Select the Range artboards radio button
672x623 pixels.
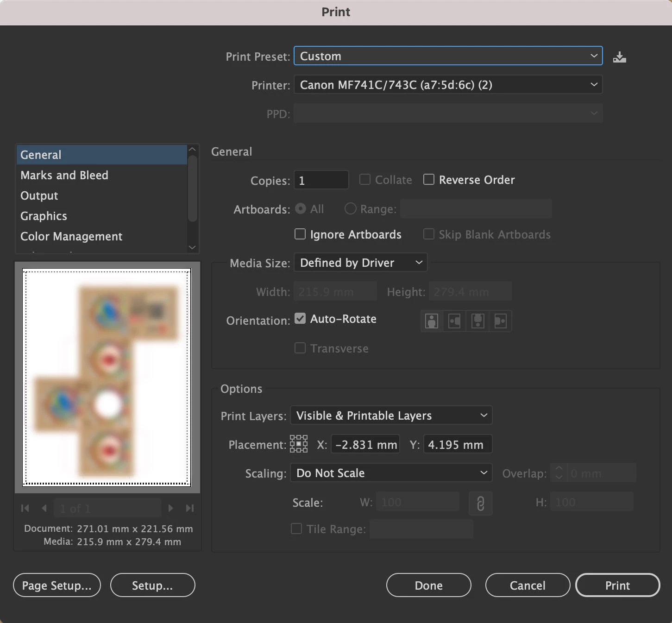tap(351, 209)
